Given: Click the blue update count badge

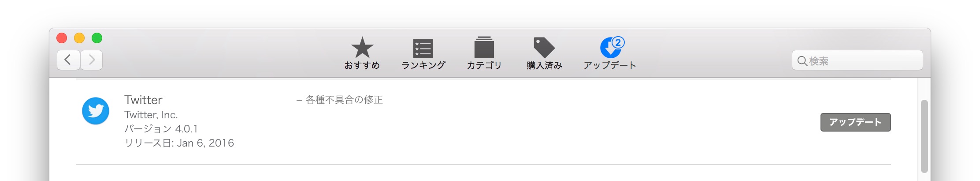Looking at the screenshot, I should [618, 42].
